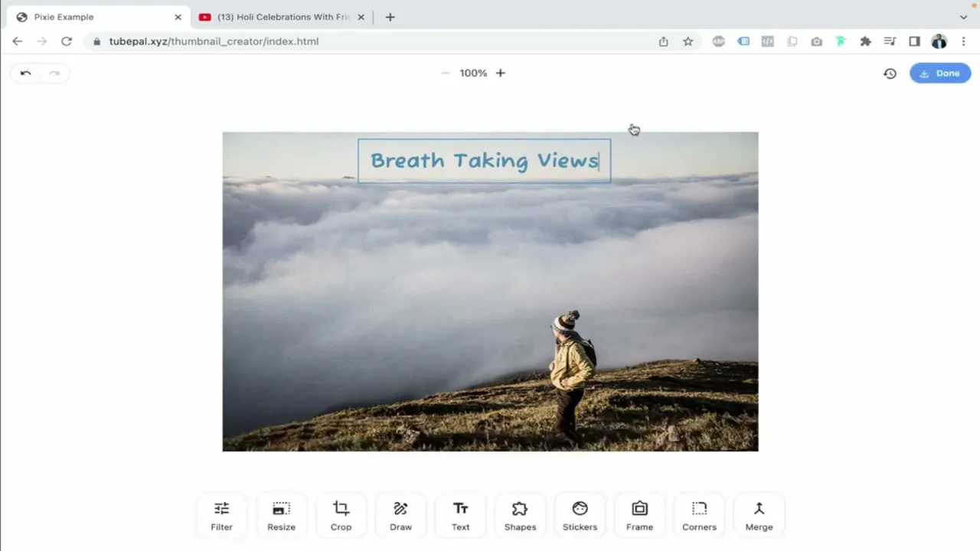This screenshot has height=551, width=980.
Task: Open the Resize tool
Action: (281, 516)
